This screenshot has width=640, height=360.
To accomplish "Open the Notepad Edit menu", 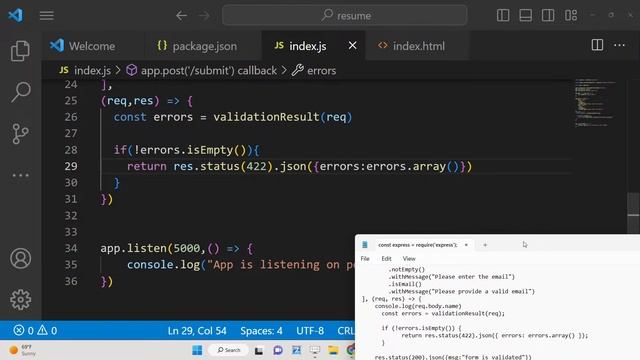I will tap(386, 259).
